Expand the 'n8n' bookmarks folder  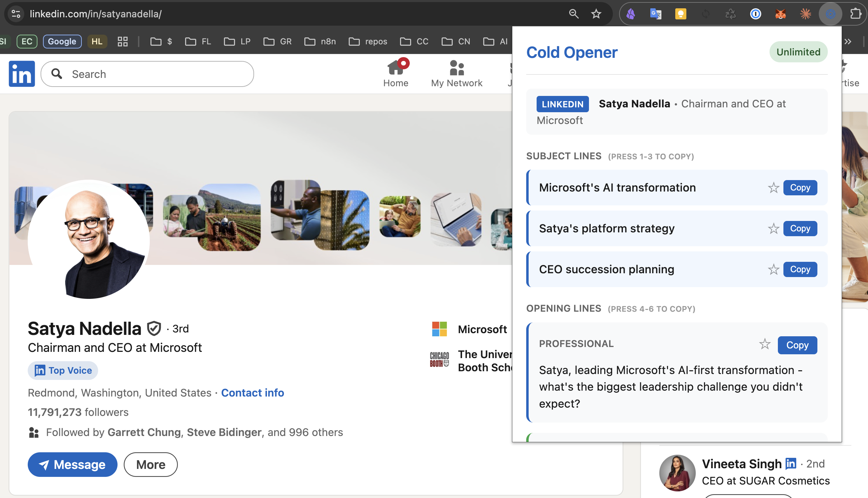[x=320, y=41]
